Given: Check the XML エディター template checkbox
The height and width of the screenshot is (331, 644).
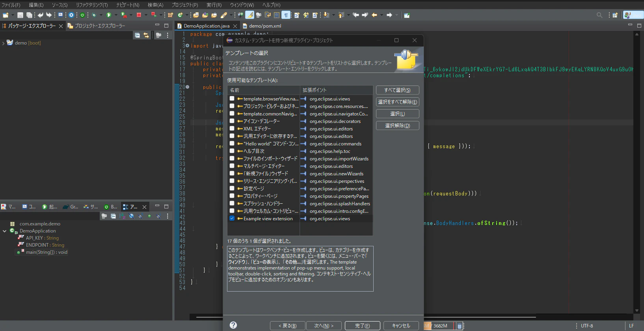Looking at the screenshot, I should 232,128.
